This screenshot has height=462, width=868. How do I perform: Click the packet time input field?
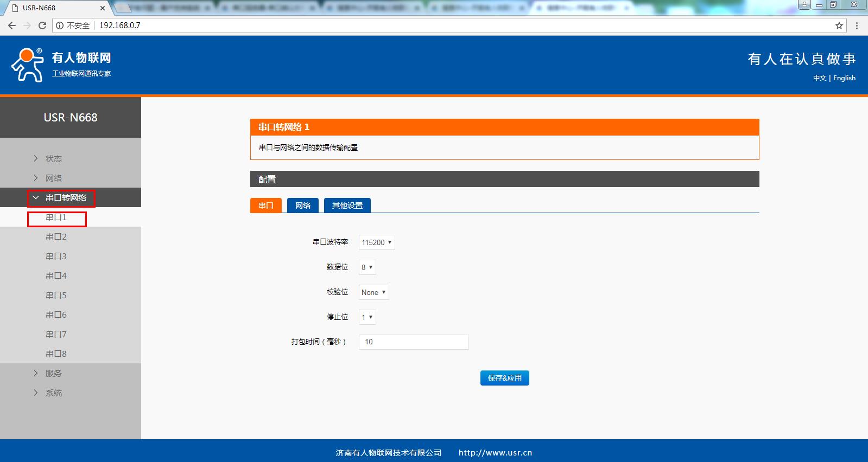413,342
